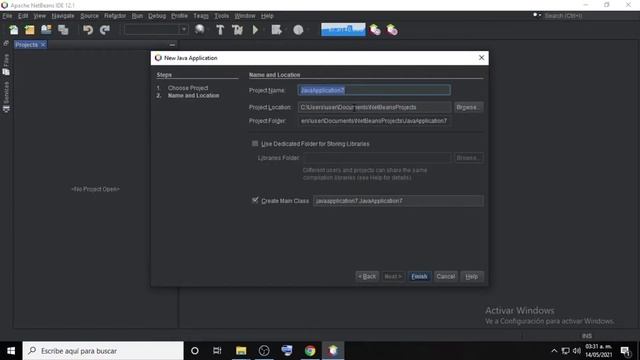The width and height of the screenshot is (640, 360).
Task: Click the volume speaker tray icon
Action: tap(577, 351)
